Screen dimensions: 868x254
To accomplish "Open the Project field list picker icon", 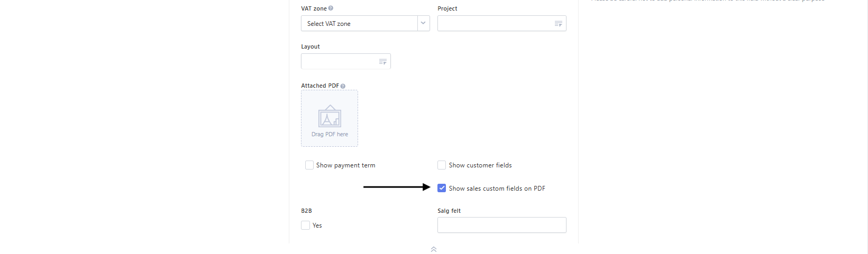I will 558,24.
